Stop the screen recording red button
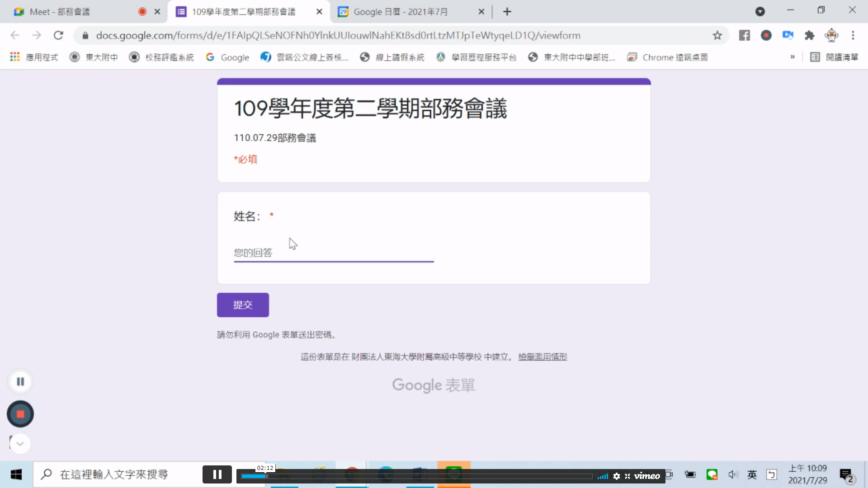 click(20, 414)
